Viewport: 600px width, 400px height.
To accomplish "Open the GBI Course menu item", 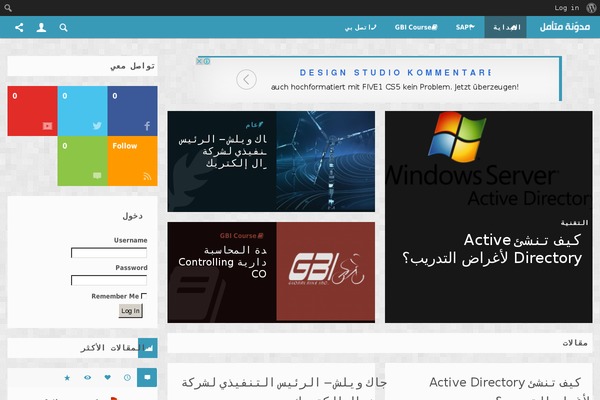I will [x=416, y=27].
